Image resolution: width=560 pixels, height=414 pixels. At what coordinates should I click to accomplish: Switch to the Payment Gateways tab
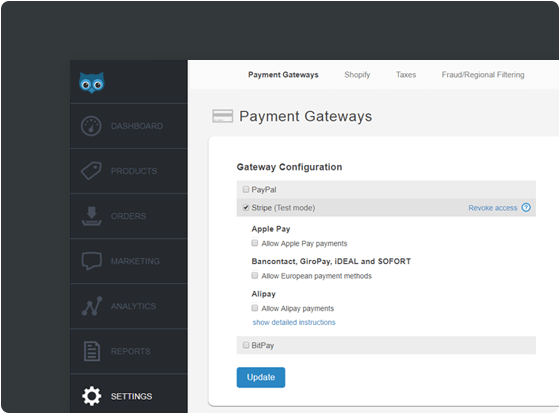(x=283, y=75)
